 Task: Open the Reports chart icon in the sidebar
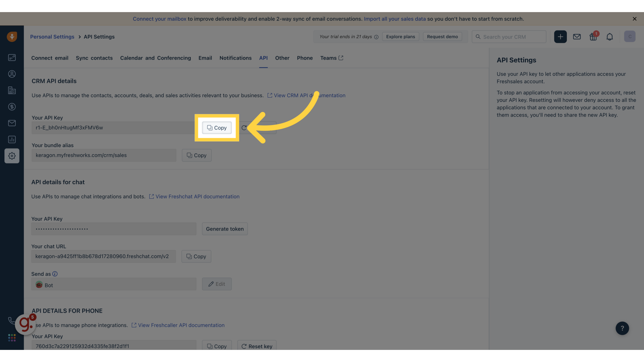click(x=12, y=139)
